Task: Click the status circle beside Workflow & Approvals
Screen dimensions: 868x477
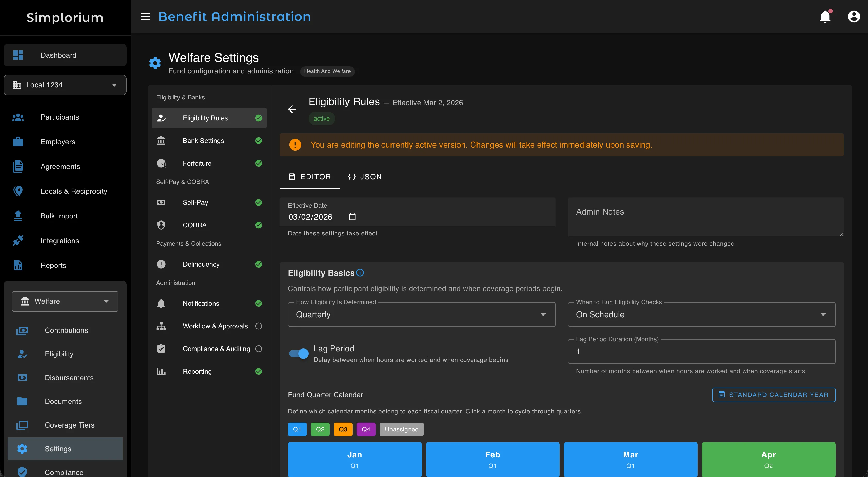Action: (x=258, y=326)
